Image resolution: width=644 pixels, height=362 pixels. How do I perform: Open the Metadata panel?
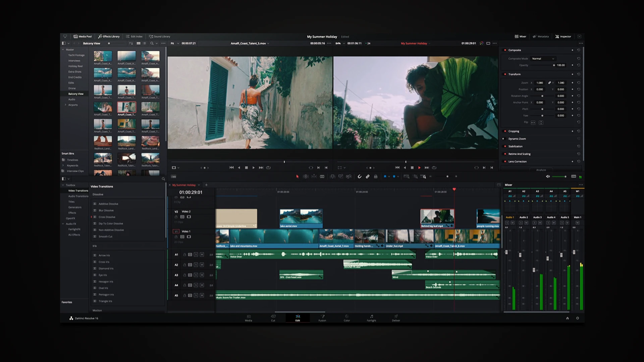click(x=541, y=37)
